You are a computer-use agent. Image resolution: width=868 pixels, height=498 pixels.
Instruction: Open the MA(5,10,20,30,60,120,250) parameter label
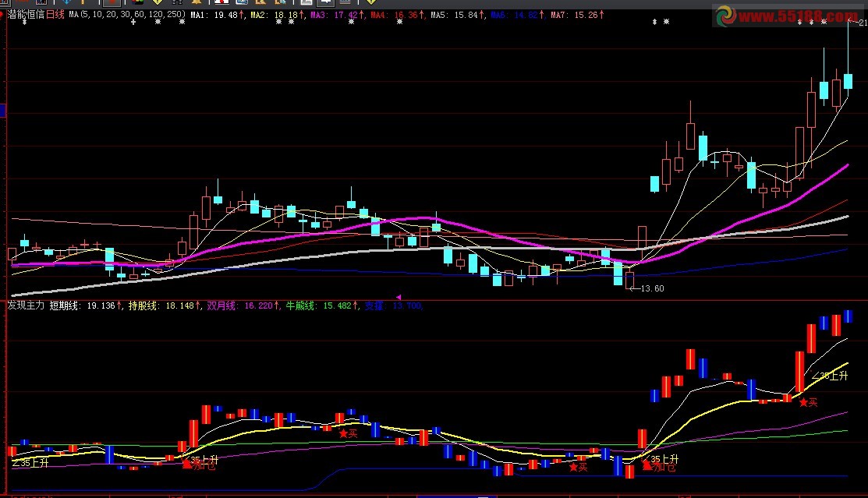pos(127,15)
